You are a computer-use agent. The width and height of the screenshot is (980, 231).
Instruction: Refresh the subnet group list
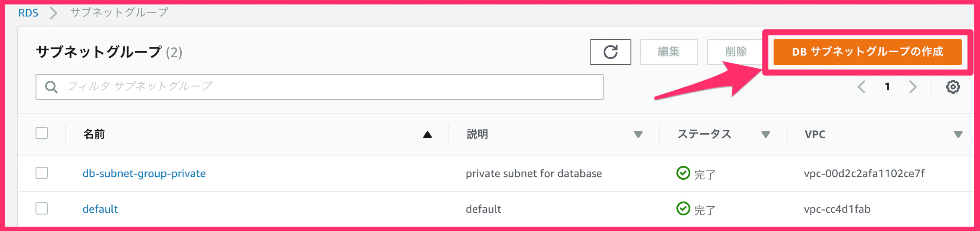[x=610, y=52]
